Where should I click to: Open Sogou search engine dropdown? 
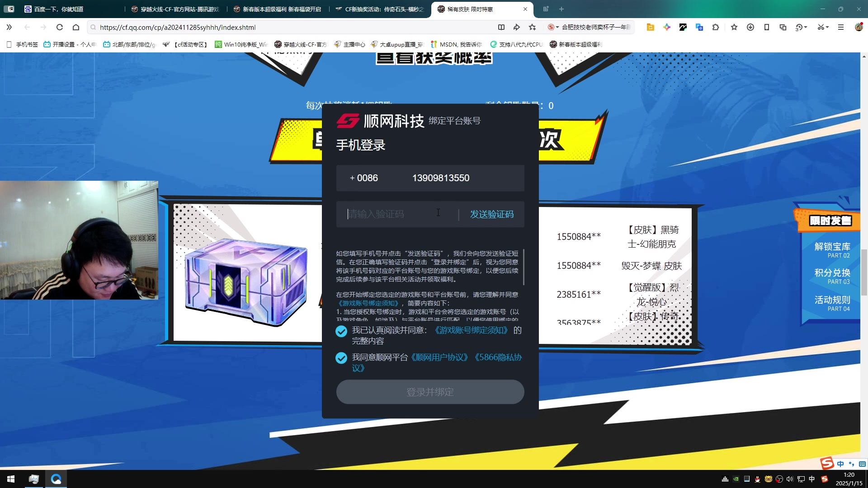[553, 27]
